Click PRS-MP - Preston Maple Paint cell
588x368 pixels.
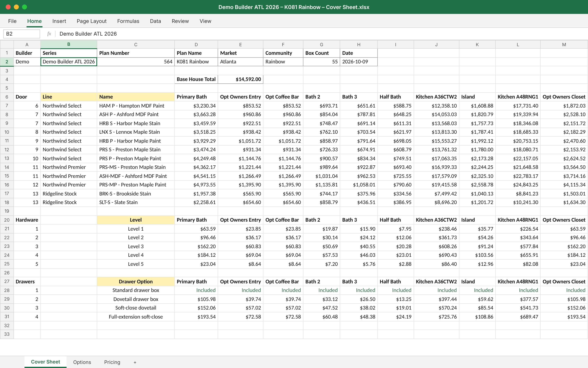click(136, 185)
